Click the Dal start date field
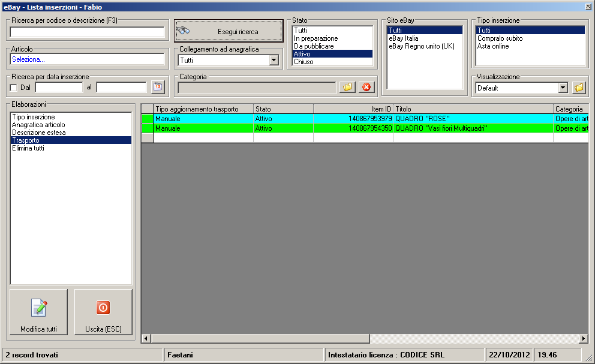 tap(59, 88)
